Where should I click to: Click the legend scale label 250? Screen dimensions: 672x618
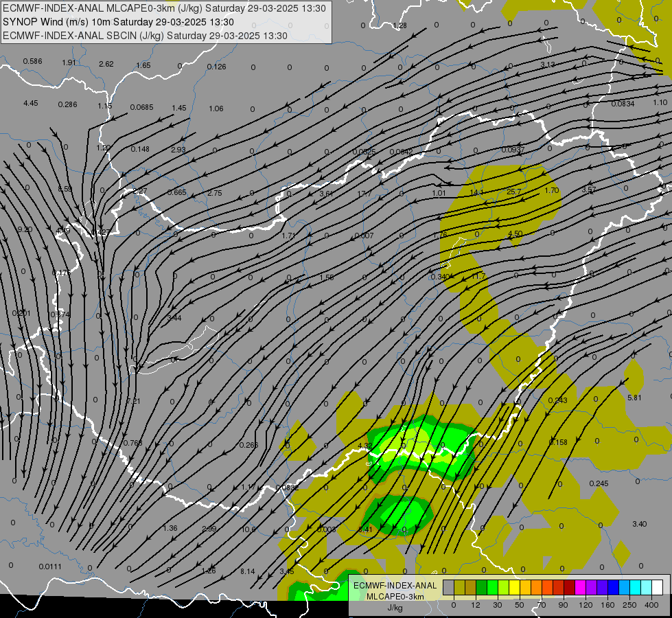(629, 605)
